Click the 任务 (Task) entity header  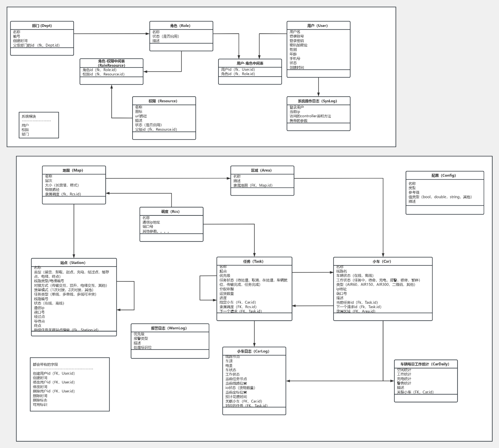[254, 261]
